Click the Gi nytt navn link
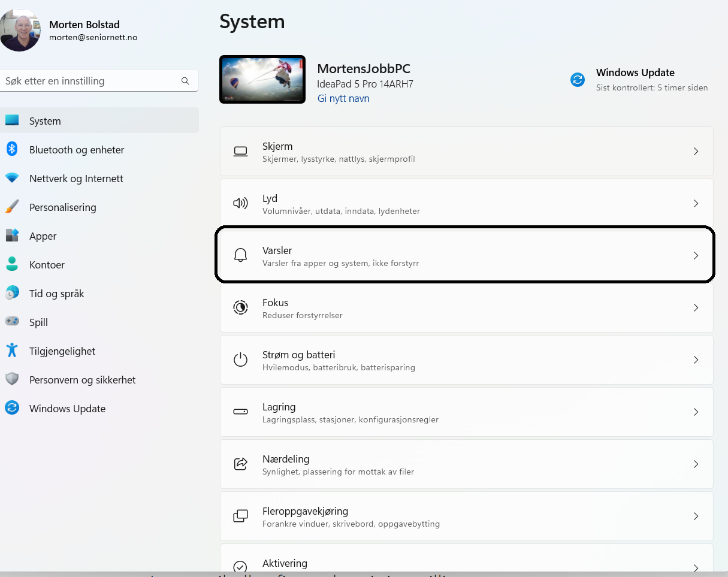Screen dimensions: 728x577 [x=343, y=99]
